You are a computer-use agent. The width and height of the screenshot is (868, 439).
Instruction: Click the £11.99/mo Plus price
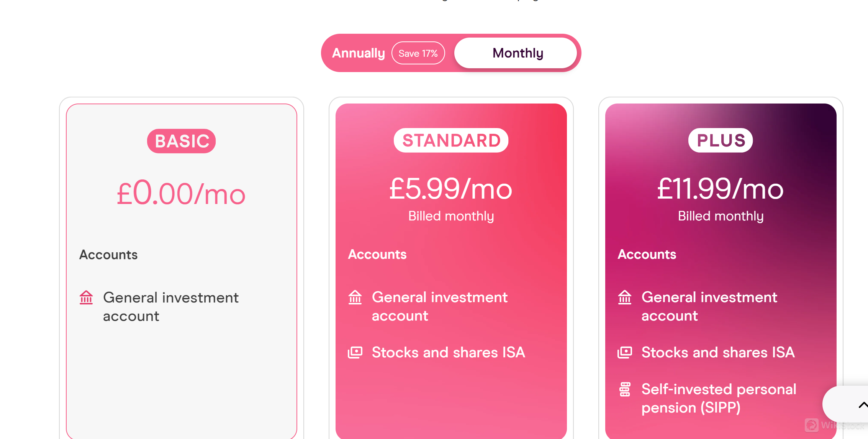(721, 189)
